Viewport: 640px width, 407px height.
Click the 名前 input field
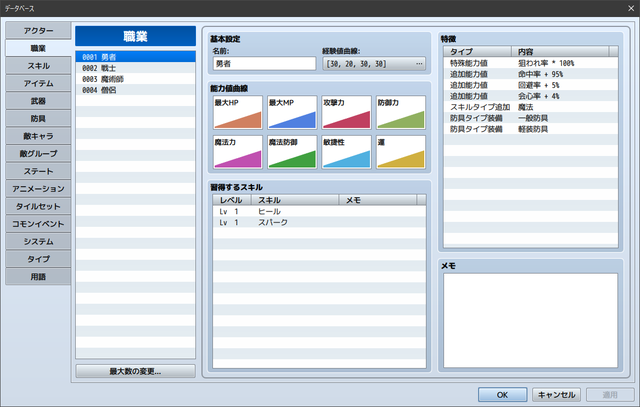point(264,64)
